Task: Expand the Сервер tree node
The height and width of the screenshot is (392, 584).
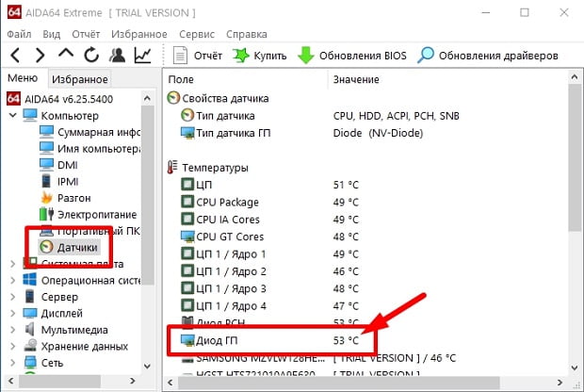Action: (13, 297)
